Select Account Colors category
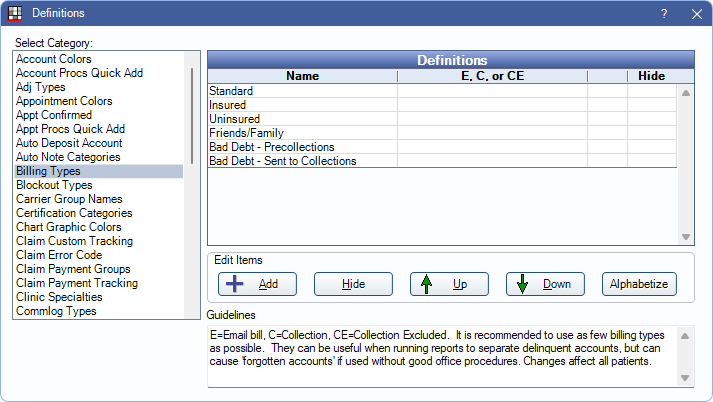 click(x=54, y=59)
